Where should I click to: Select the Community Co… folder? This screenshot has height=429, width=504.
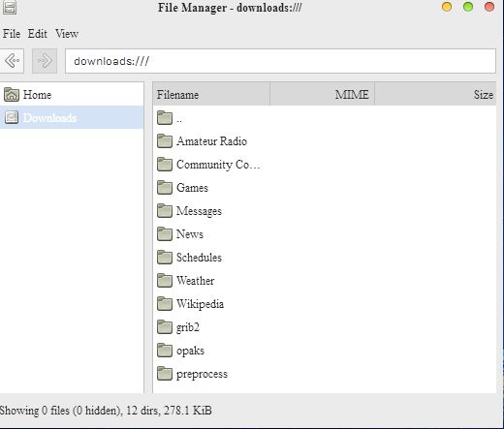[208, 165]
